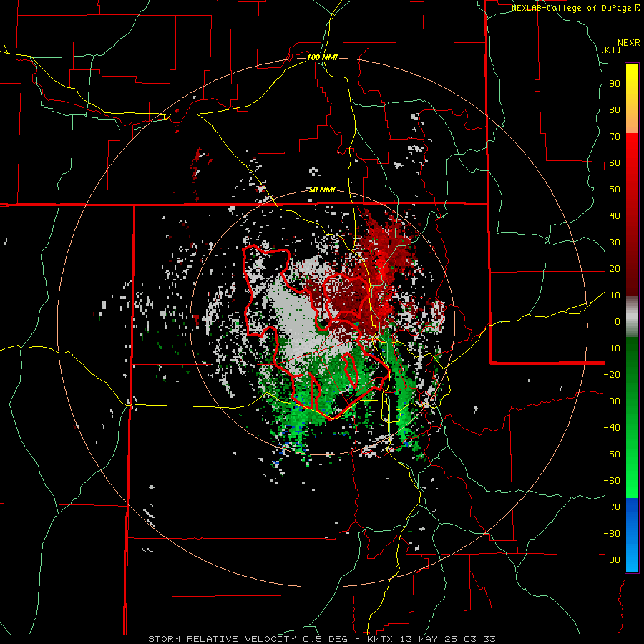This screenshot has width=644, height=644.
Task: Click the 90 value on velocity scale
Action: point(615,84)
